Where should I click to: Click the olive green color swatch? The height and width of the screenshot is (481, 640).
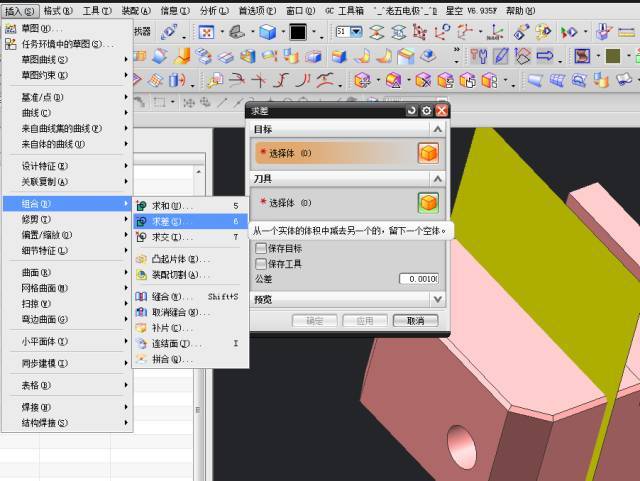point(613,56)
